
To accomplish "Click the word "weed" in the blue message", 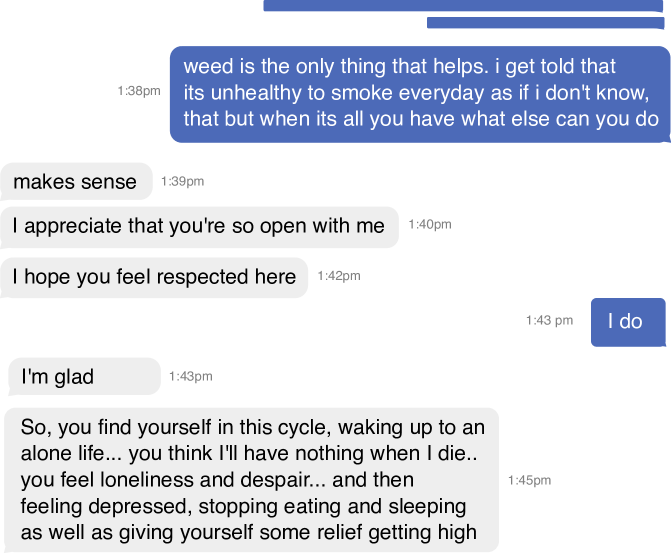I will [206, 67].
